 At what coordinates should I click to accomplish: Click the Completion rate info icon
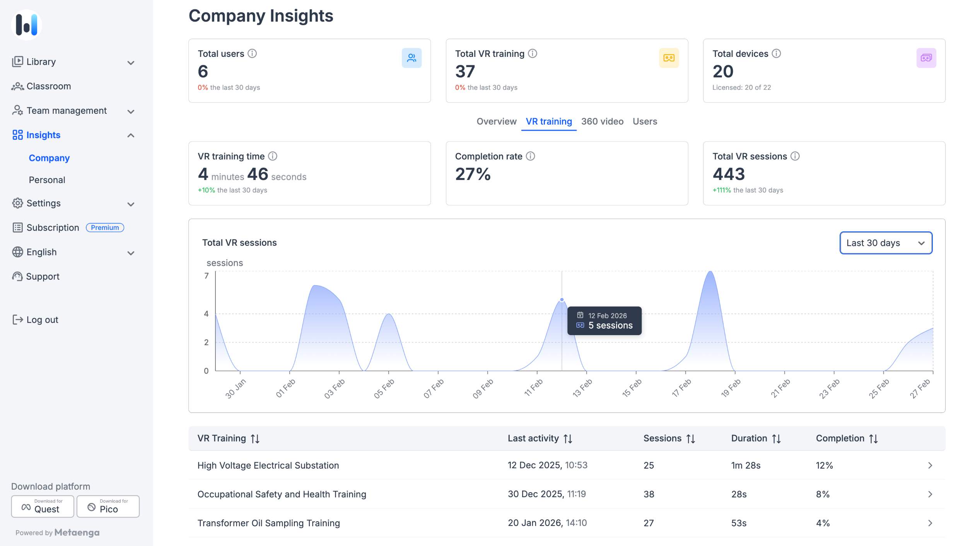[531, 156]
